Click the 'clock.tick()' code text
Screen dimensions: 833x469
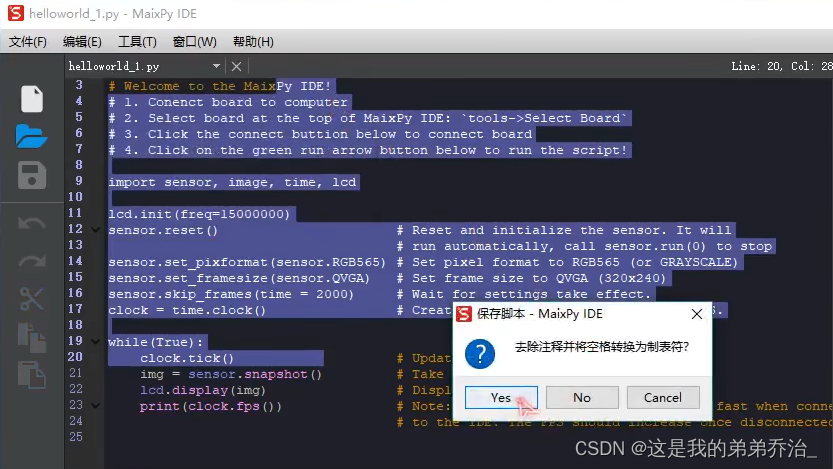pyautogui.click(x=187, y=358)
